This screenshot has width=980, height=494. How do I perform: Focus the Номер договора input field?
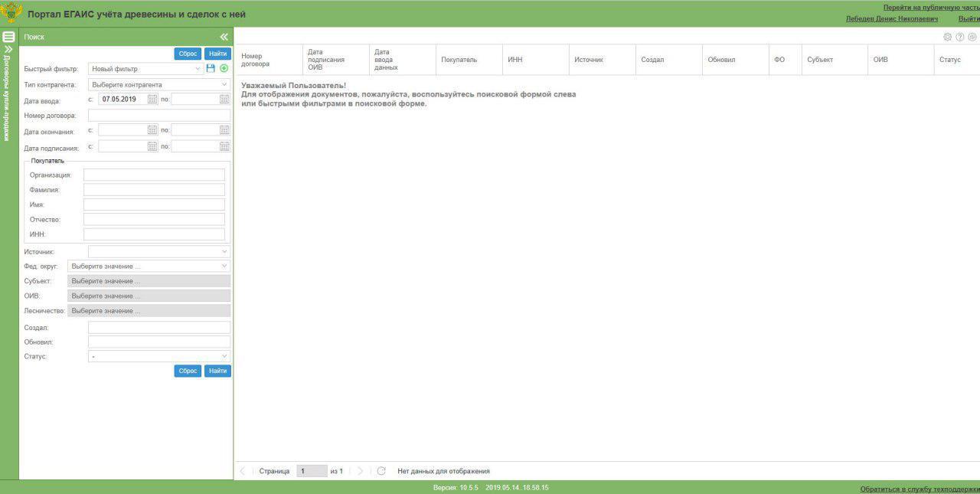[159, 116]
